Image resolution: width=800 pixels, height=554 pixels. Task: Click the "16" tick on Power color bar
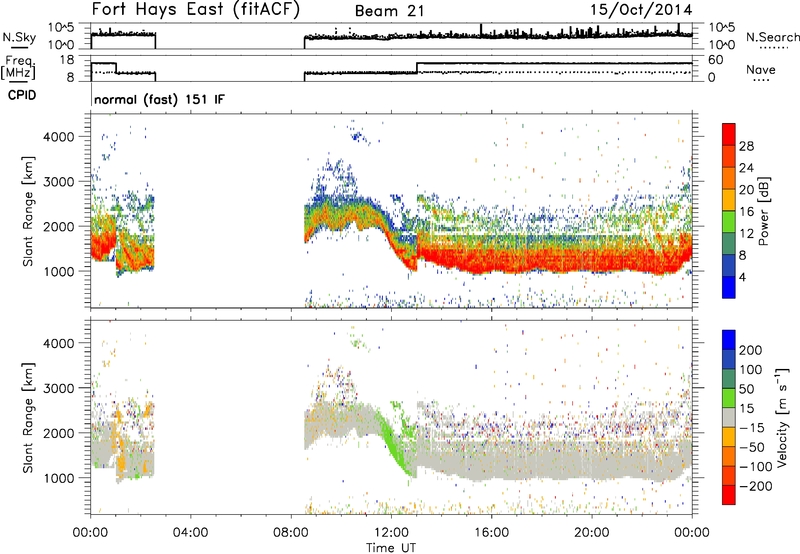[746, 211]
